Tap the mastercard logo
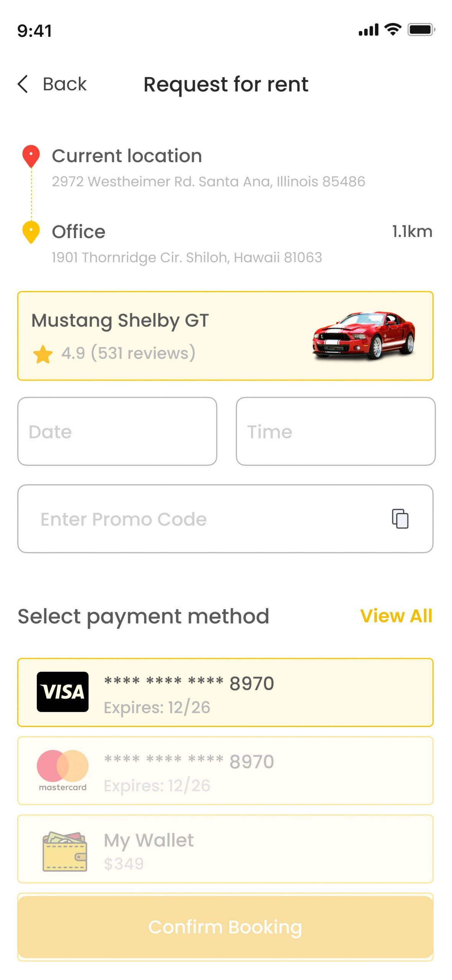Viewport: 452px width, 980px height. (62, 770)
